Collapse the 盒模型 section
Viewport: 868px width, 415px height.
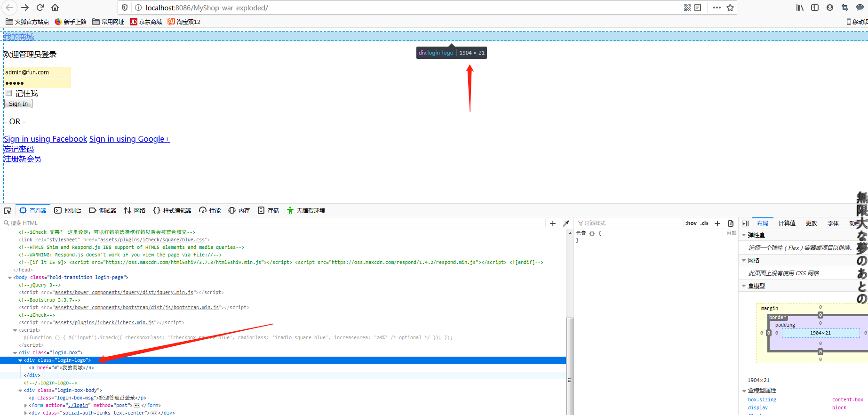(744, 286)
